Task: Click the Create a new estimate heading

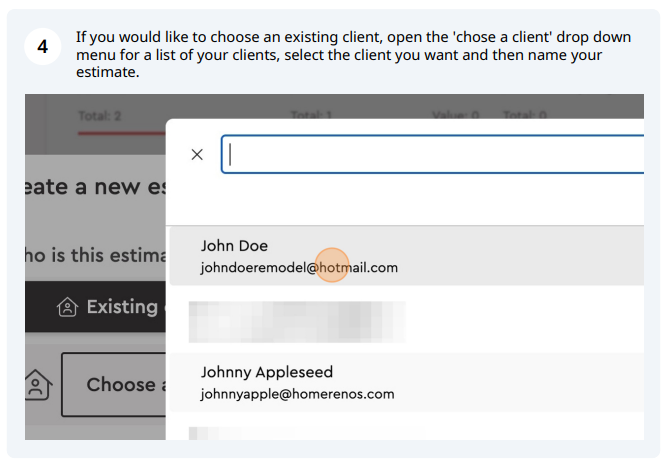Action: tap(95, 187)
